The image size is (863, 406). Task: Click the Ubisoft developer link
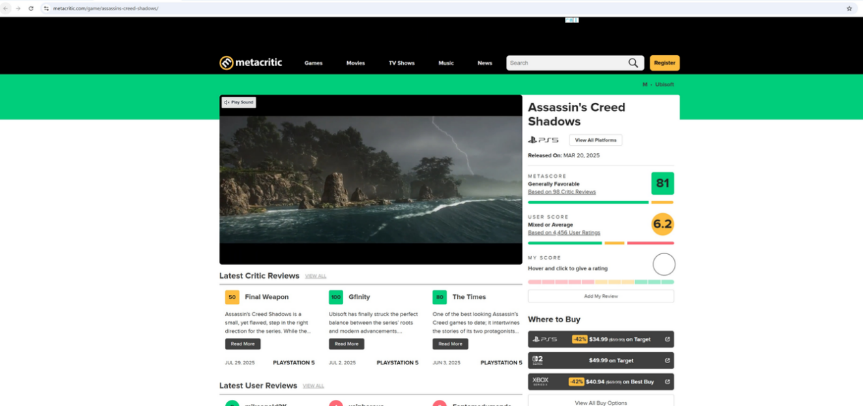pos(664,85)
